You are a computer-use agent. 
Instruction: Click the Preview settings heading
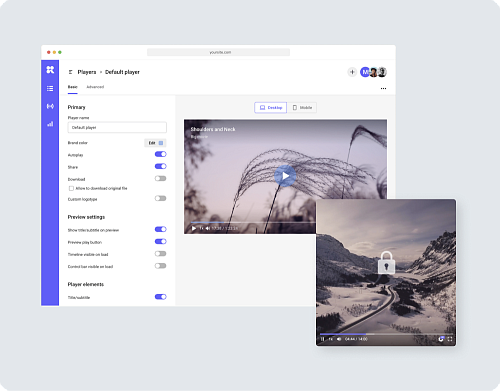[86, 217]
